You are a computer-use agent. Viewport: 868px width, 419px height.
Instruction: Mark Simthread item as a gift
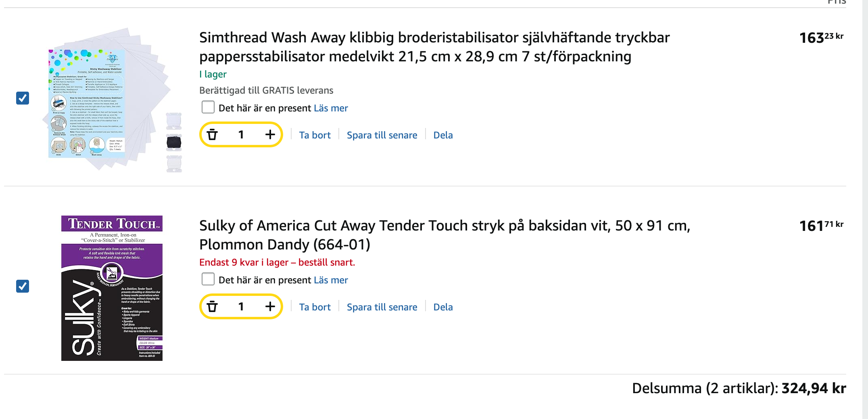pyautogui.click(x=208, y=107)
